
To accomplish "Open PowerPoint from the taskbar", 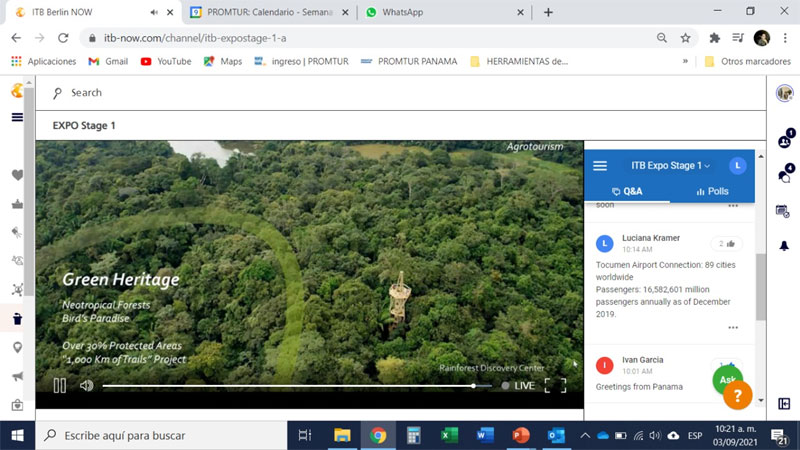I will pyautogui.click(x=520, y=435).
